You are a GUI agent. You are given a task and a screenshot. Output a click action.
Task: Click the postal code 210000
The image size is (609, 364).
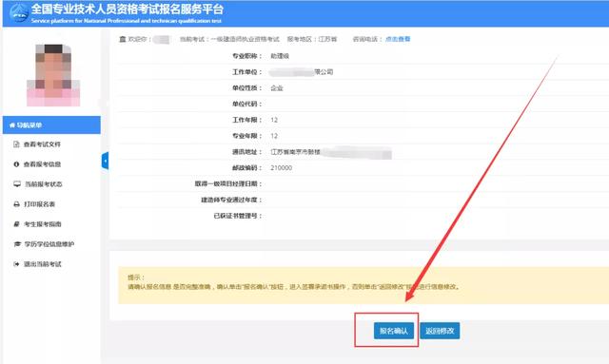[282, 167]
